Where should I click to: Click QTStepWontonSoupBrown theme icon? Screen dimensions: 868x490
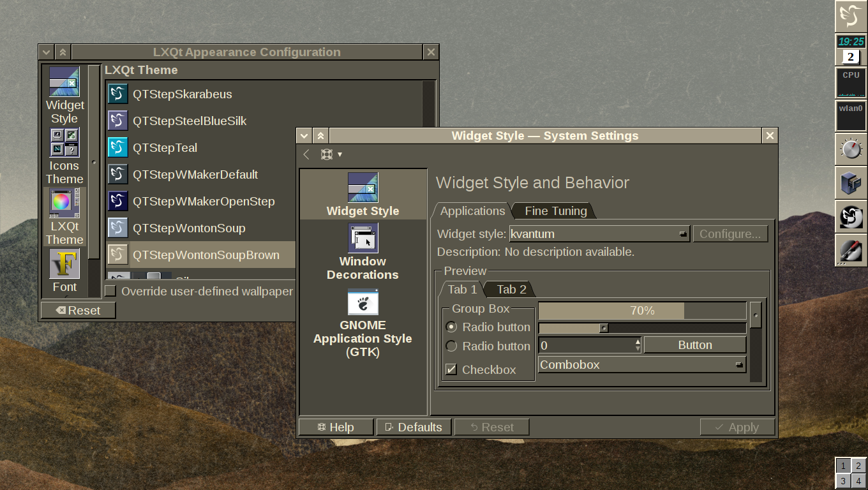pyautogui.click(x=118, y=255)
